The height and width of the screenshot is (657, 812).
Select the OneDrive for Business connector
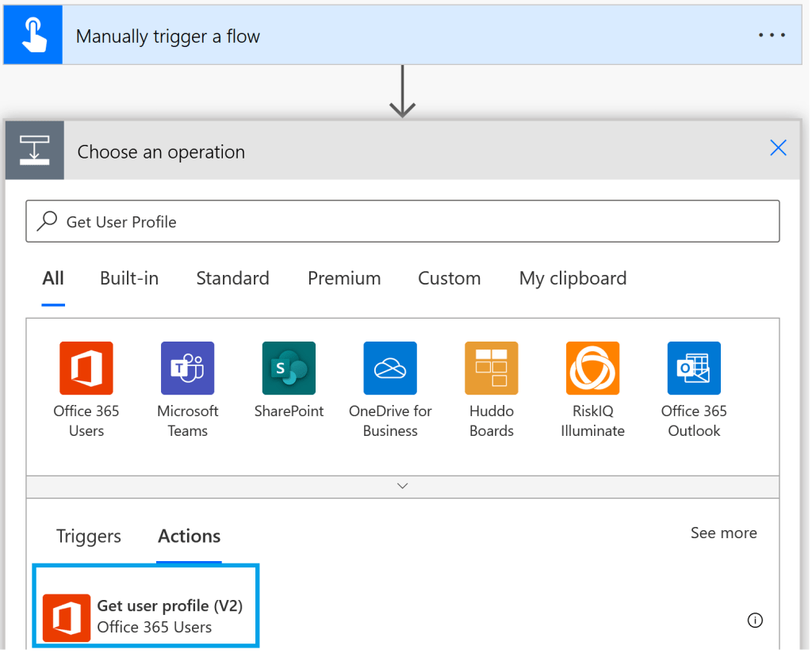(390, 368)
